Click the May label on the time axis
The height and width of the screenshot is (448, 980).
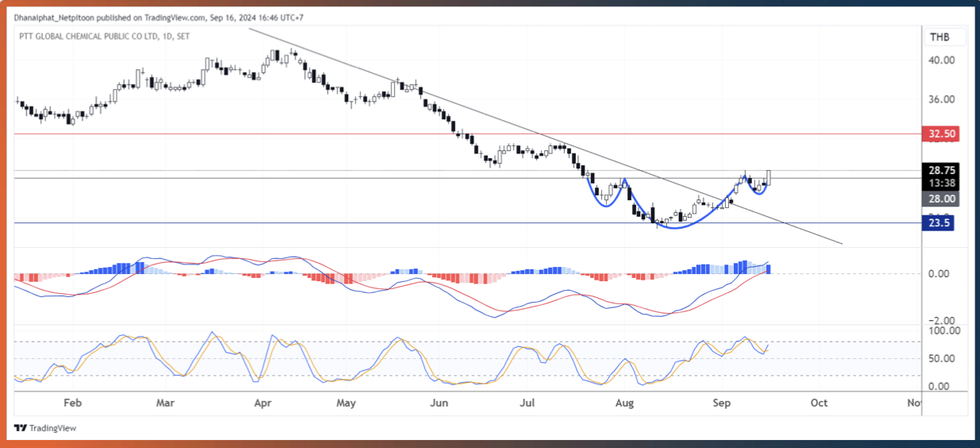coord(345,403)
